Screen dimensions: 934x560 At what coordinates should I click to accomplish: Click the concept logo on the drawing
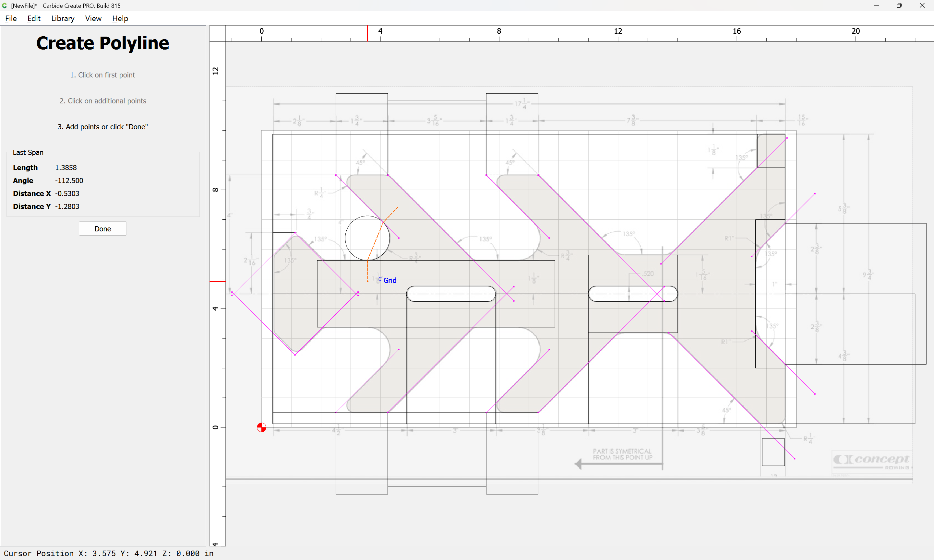872,461
